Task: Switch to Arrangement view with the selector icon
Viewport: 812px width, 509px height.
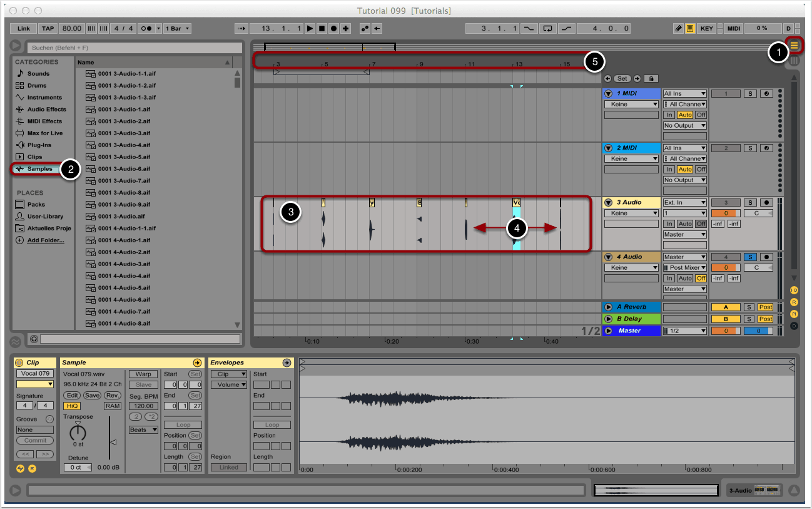Action: (794, 45)
